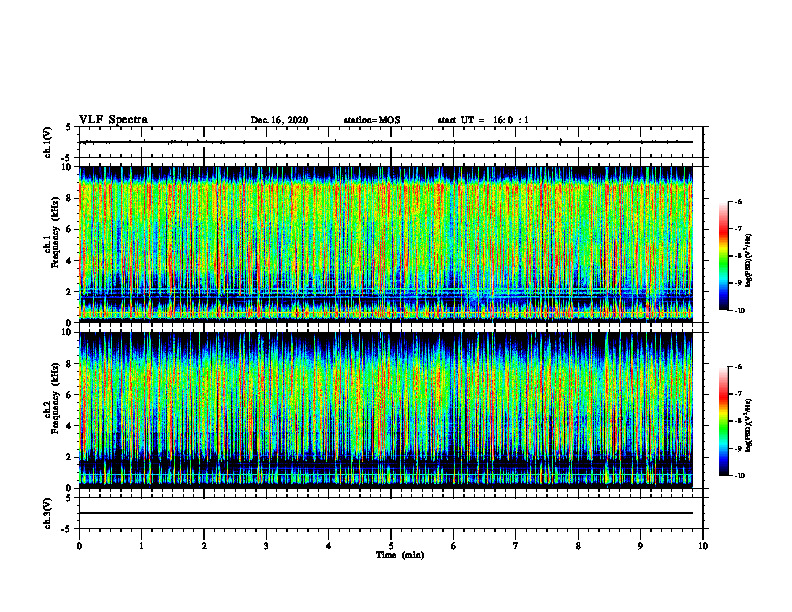Click the log(PSD) unit label beside ch.2 colorbar

749,425
